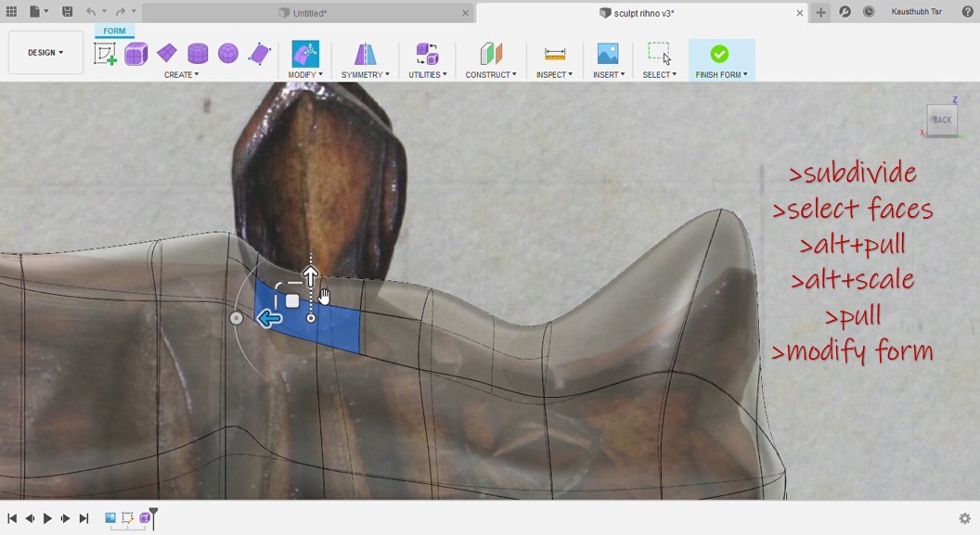Jump to timeline beginning
Screen dimensions: 980x535
(12, 518)
